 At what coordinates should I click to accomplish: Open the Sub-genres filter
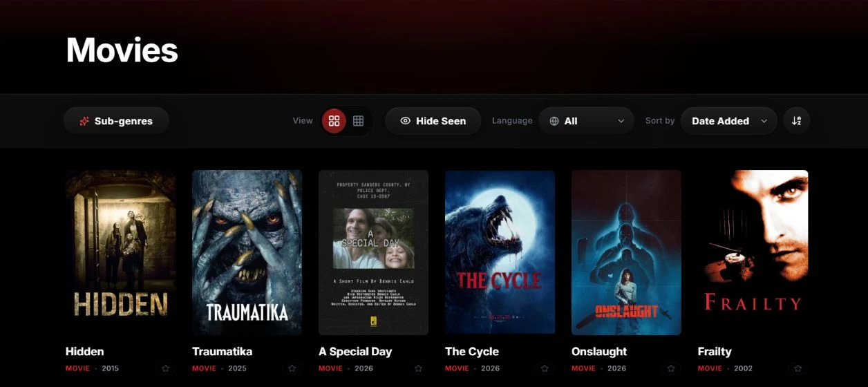pos(116,121)
